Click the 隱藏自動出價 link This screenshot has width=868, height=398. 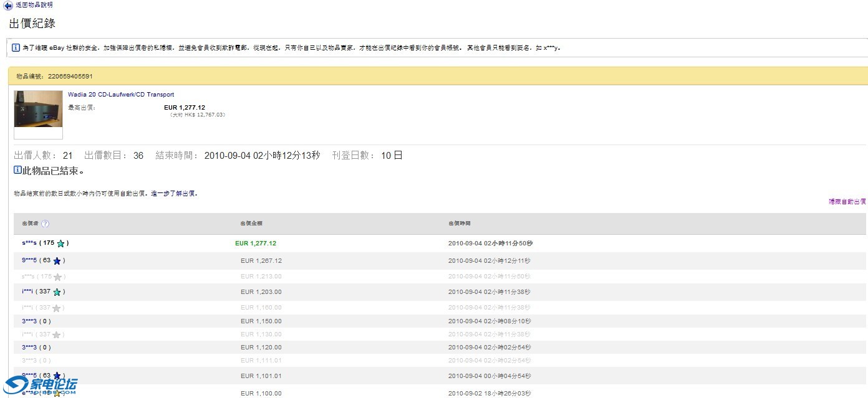click(847, 202)
